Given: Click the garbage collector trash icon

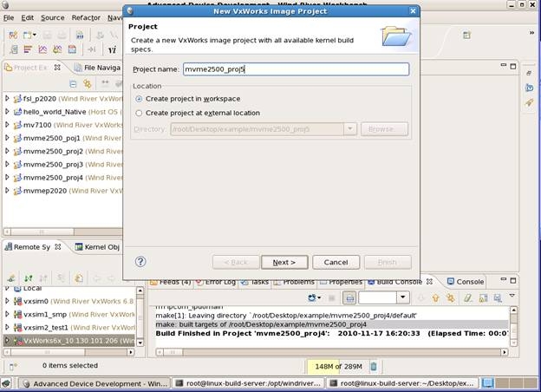Looking at the screenshot, I should (x=374, y=366).
